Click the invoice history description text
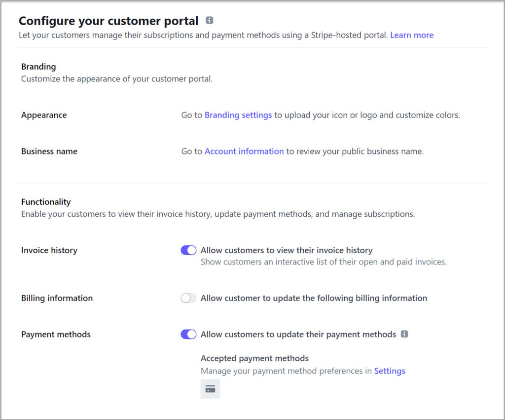The width and height of the screenshot is (505, 420). click(324, 262)
